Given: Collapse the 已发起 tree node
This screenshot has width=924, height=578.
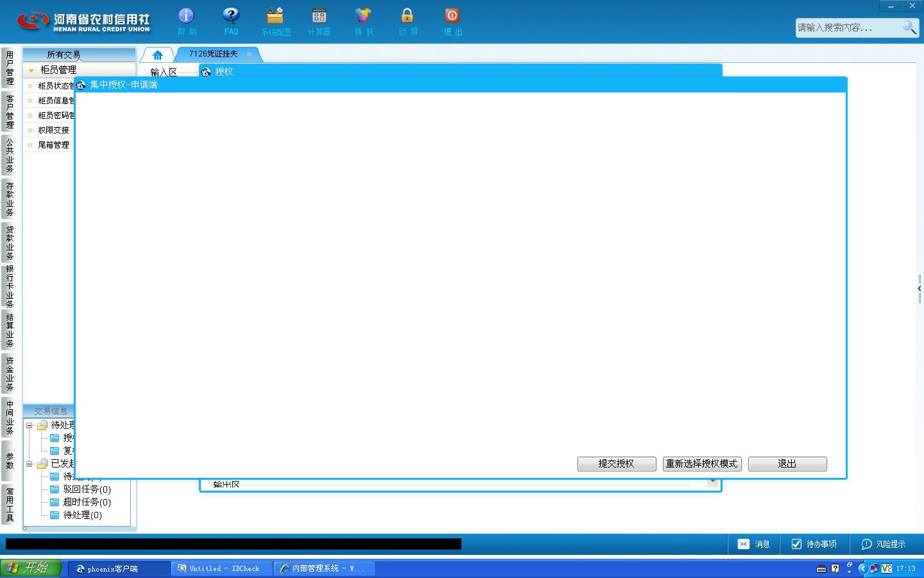Looking at the screenshot, I should [x=29, y=464].
